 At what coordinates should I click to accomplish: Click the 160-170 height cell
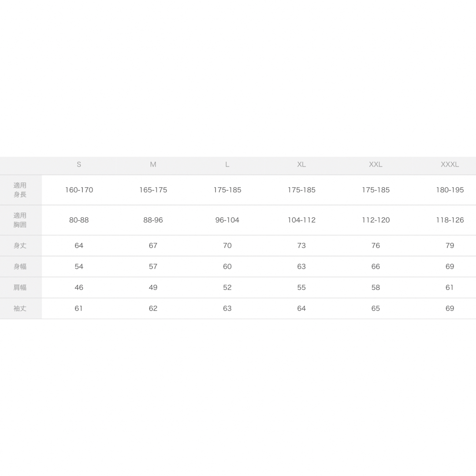click(79, 190)
